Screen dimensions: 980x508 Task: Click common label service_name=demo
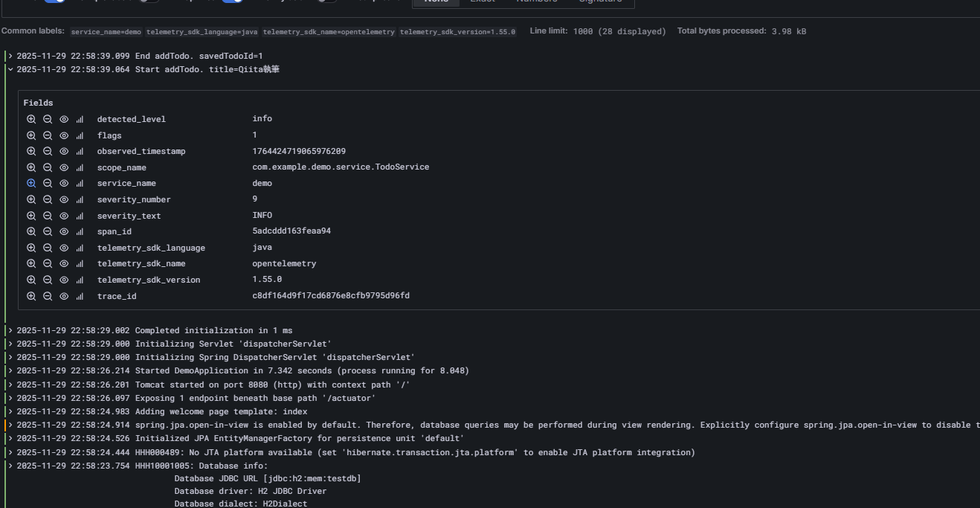coord(106,32)
